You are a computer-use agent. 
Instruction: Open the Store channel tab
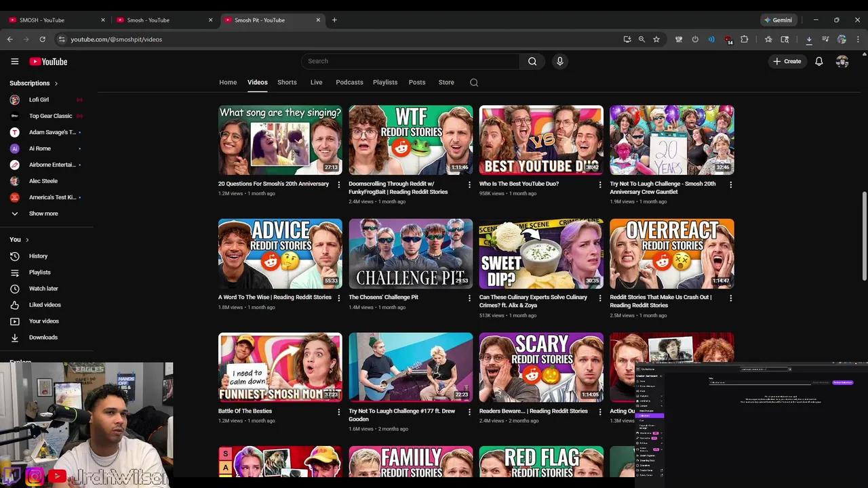pos(446,83)
